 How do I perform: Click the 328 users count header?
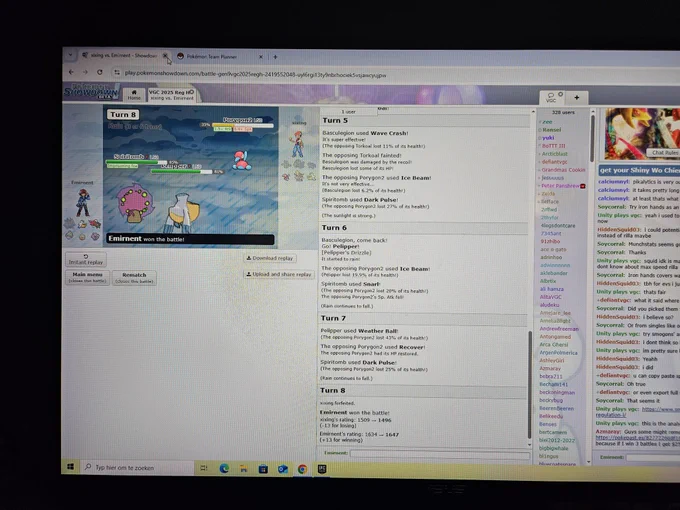[563, 112]
